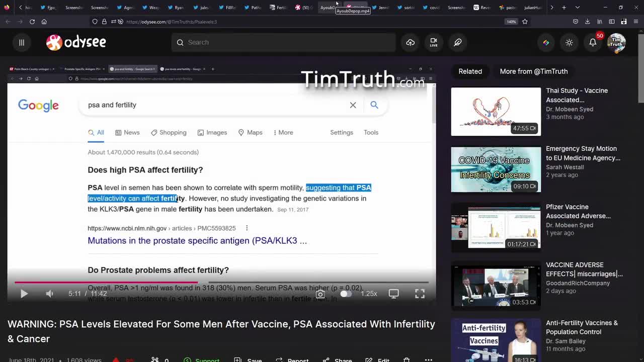Screen dimensions: 644x362
Task: Take a snapshot with camera icon
Action: pos(320,294)
